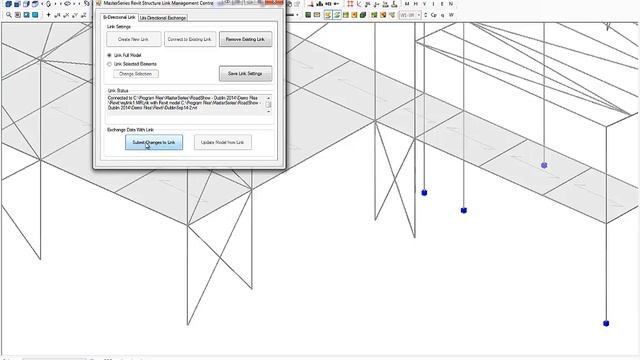
Task: Open the line style dropdown arrow
Action: pyautogui.click(x=298, y=15)
